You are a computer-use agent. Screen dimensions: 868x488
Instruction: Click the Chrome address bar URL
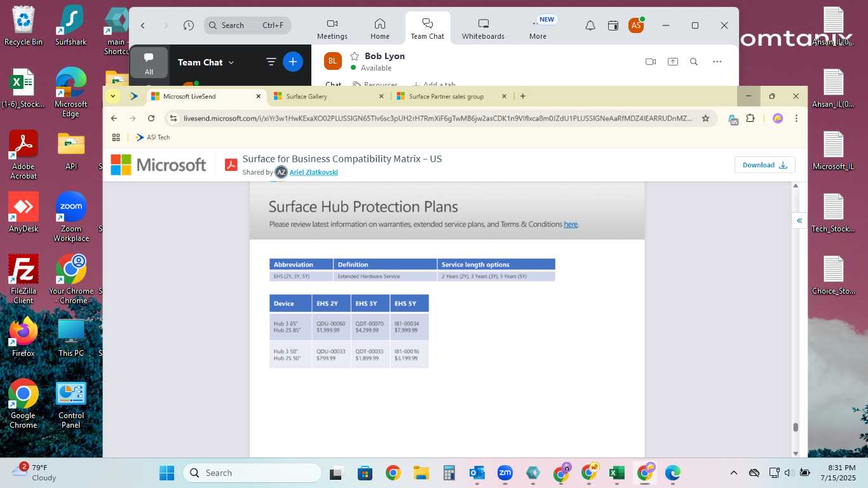pos(438,118)
